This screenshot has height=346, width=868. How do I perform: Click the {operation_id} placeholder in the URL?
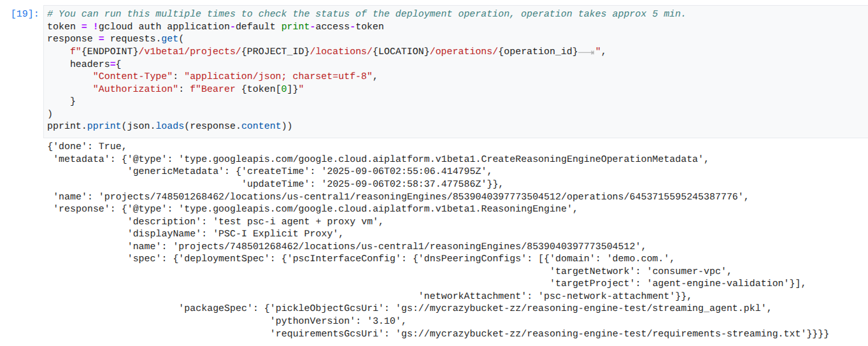pos(539,51)
